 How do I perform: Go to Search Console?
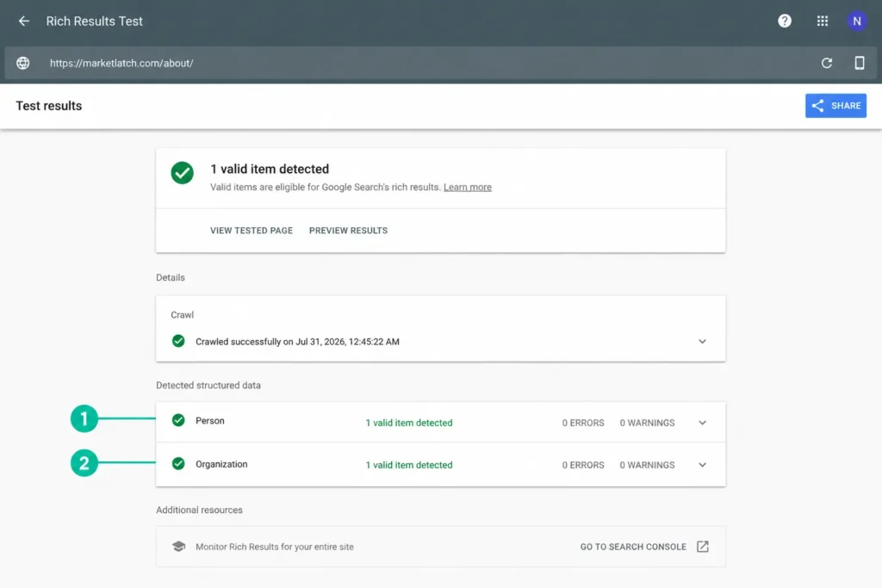633,547
